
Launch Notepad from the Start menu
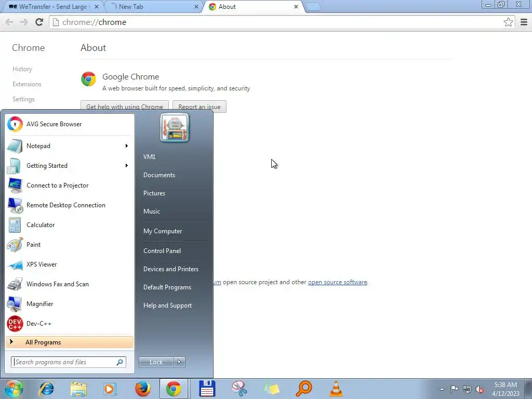[x=70, y=146]
